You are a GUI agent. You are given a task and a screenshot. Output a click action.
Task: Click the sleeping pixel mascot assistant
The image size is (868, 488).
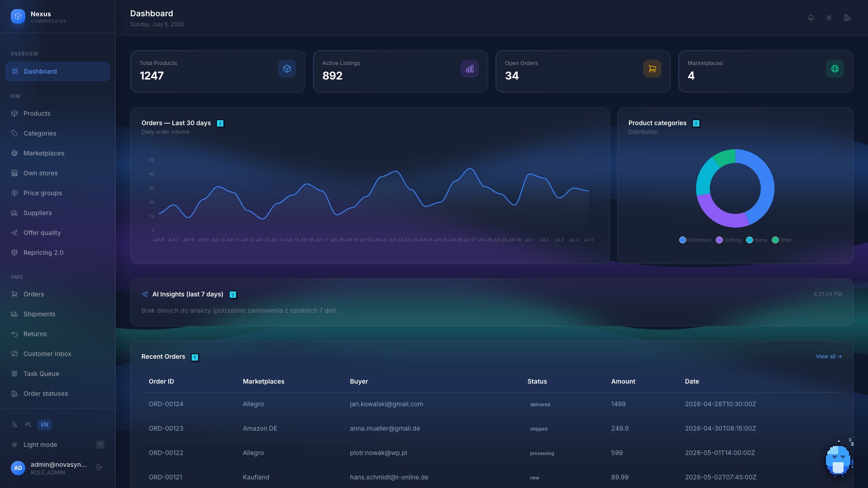pos(839,458)
